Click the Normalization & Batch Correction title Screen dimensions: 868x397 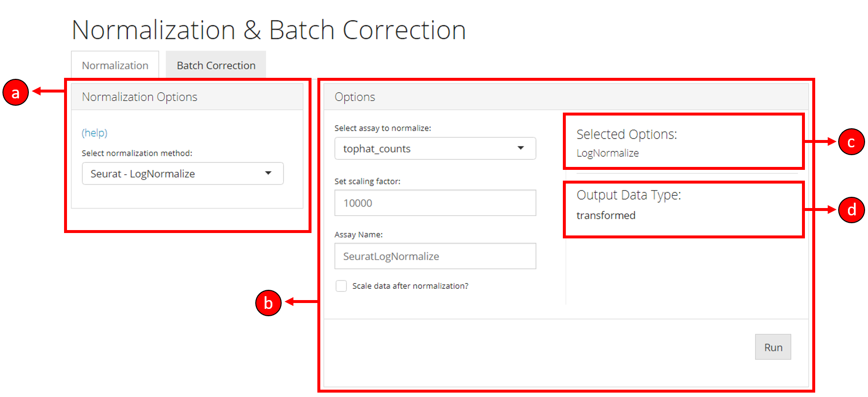click(268, 30)
